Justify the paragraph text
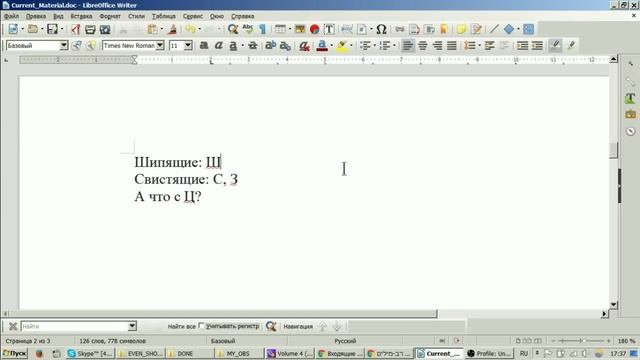This screenshot has width=640, height=360. (x=452, y=45)
